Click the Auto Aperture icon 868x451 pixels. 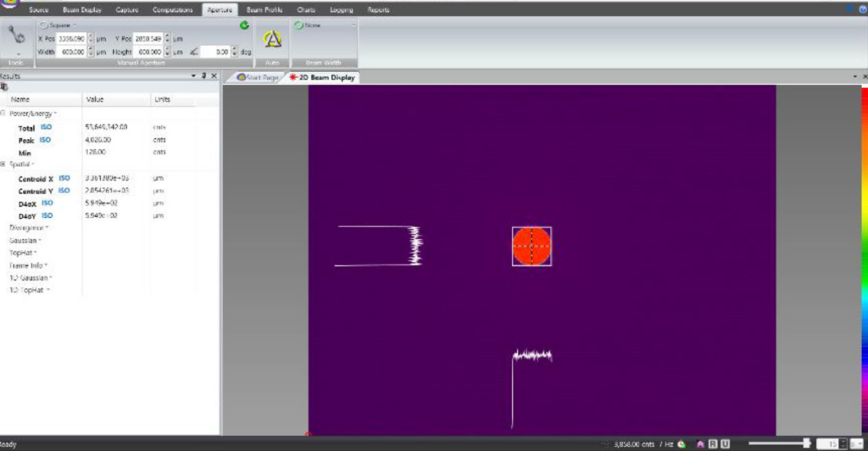[x=272, y=40]
